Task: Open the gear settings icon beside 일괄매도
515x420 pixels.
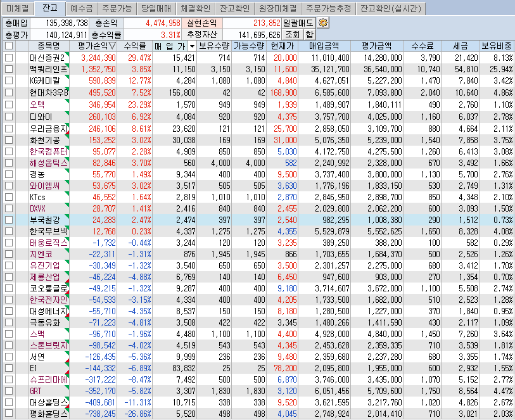Action: click(x=323, y=23)
